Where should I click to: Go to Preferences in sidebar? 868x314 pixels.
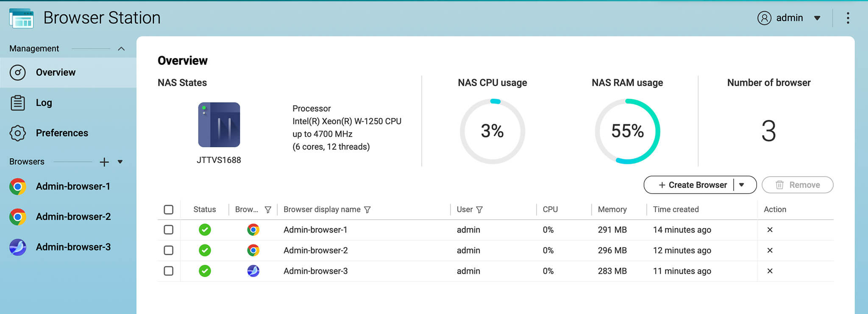[x=61, y=133]
